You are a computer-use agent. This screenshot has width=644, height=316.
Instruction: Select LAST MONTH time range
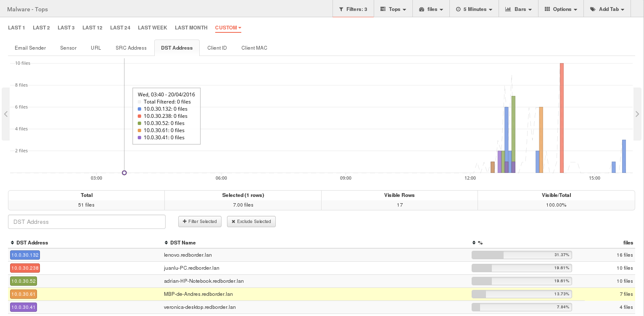(x=191, y=28)
